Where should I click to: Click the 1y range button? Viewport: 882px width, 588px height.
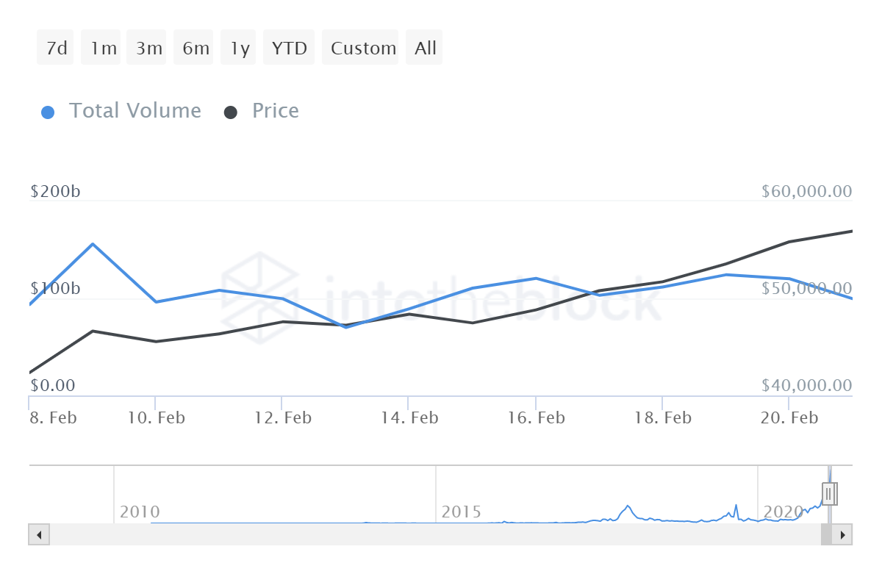point(240,49)
